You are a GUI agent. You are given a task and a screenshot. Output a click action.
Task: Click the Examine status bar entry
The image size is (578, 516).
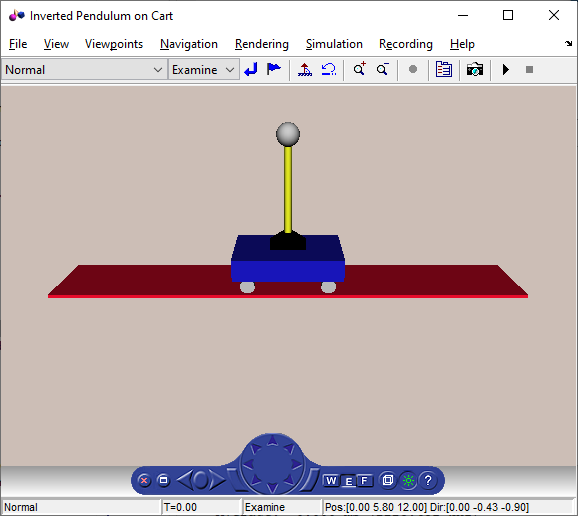point(282,507)
